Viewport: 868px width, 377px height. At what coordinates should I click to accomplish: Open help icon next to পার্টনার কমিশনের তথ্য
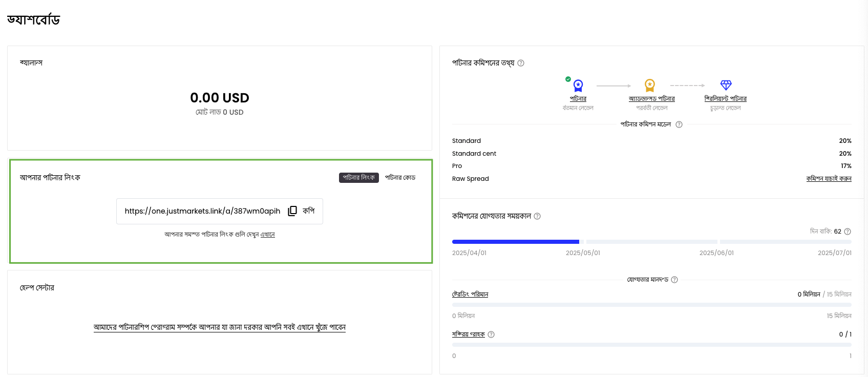(x=521, y=63)
